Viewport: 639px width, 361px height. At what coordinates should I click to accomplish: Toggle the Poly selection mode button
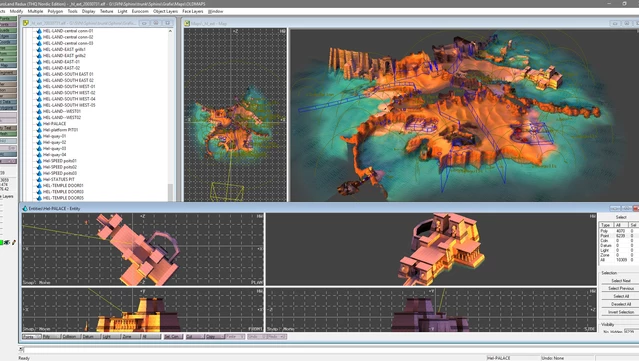(51, 337)
